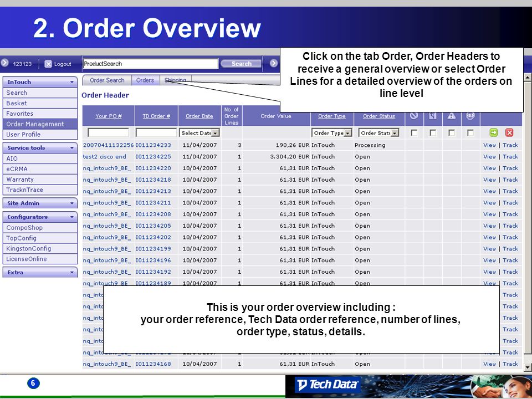Open TD order I011234220 link
532x399 pixels.
(154, 168)
